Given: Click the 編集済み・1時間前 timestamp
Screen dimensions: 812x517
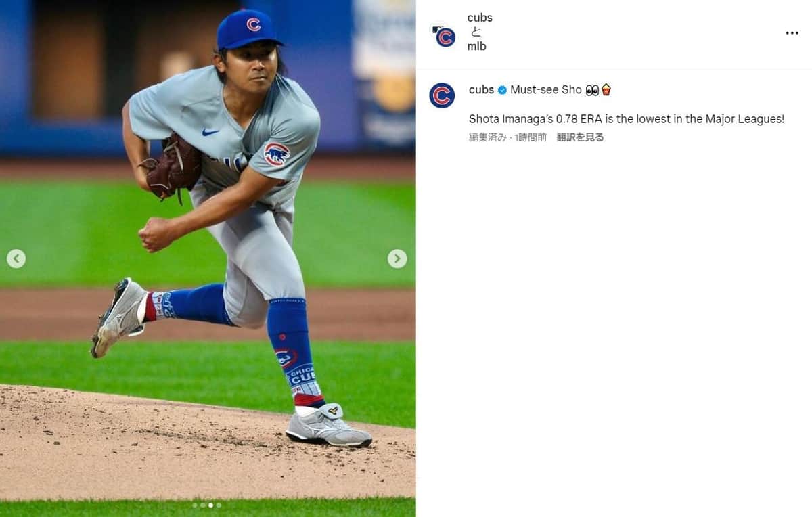Looking at the screenshot, I should click(507, 137).
